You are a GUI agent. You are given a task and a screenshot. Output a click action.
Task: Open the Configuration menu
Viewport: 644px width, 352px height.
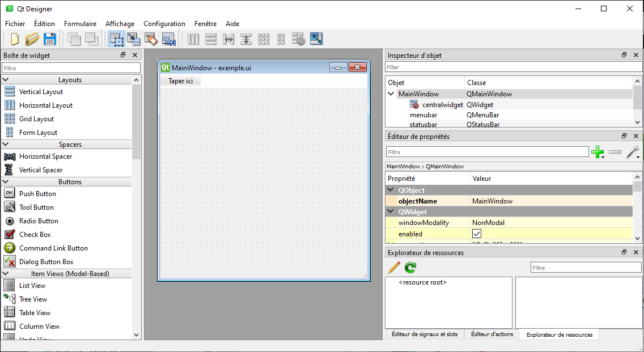click(164, 24)
